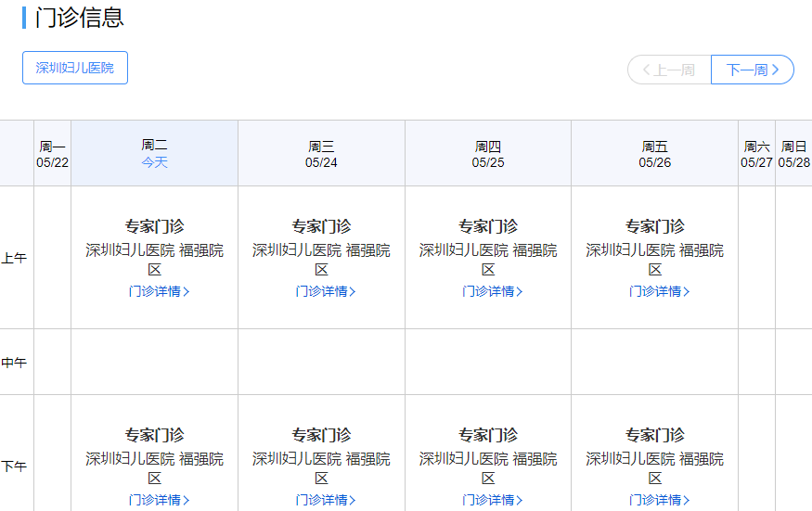Select the 周三 05/24 column header

pos(321,154)
